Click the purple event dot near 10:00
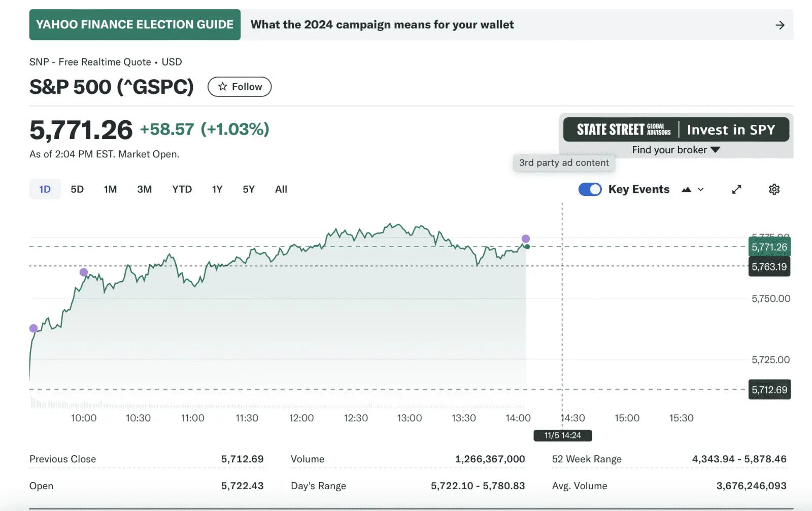This screenshot has height=511, width=812. tap(84, 272)
